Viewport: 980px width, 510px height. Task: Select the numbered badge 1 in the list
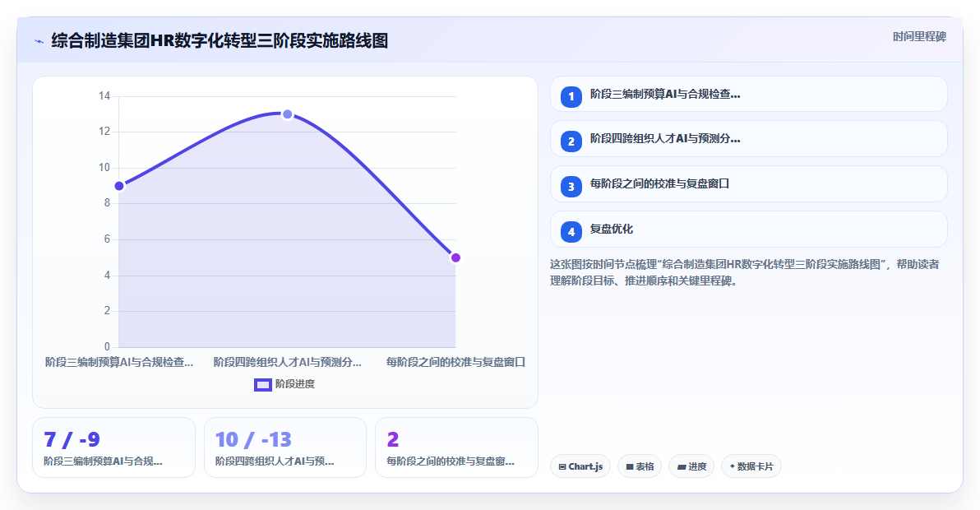[x=571, y=97]
